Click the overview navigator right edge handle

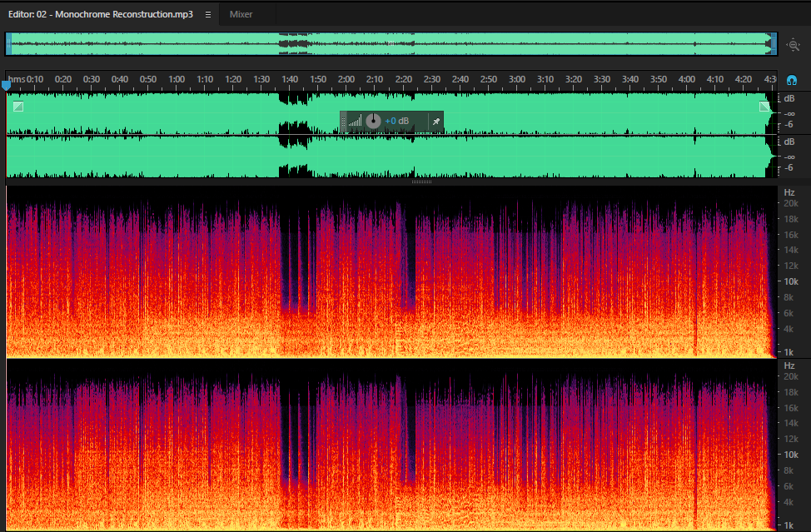click(774, 44)
